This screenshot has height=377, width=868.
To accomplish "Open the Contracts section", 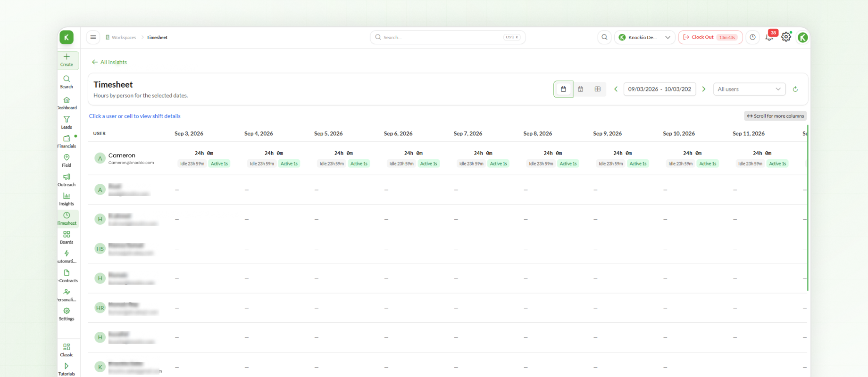I will coord(67,276).
